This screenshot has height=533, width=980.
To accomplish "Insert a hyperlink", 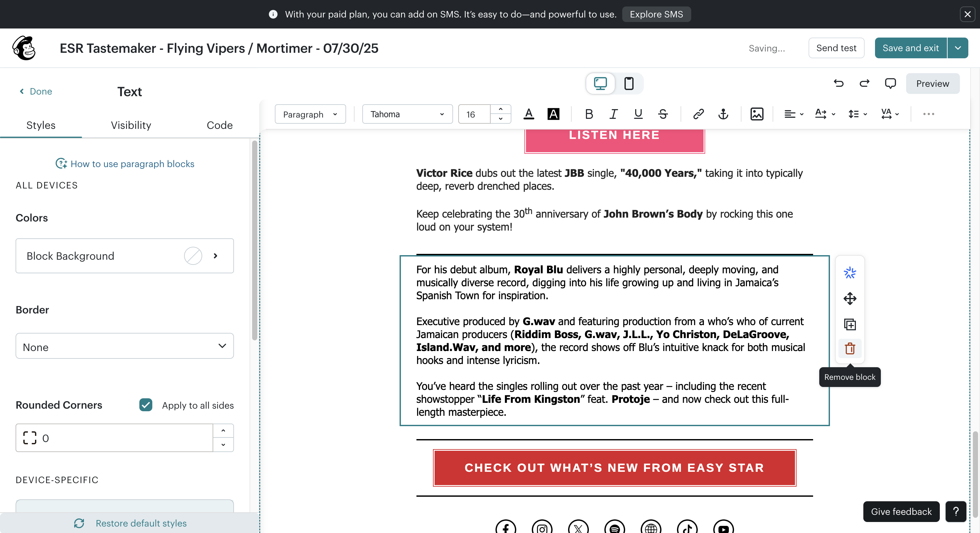I will pos(698,114).
